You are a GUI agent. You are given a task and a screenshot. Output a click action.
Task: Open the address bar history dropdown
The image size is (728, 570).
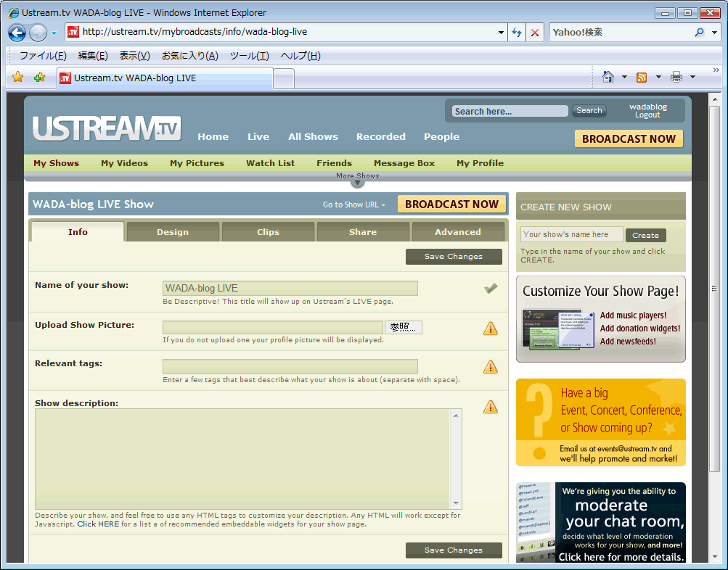pyautogui.click(x=501, y=33)
